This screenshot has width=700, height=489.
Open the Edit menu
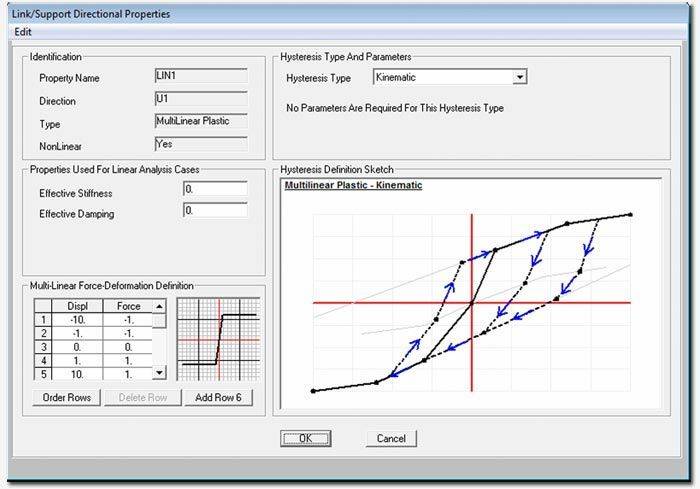[23, 32]
